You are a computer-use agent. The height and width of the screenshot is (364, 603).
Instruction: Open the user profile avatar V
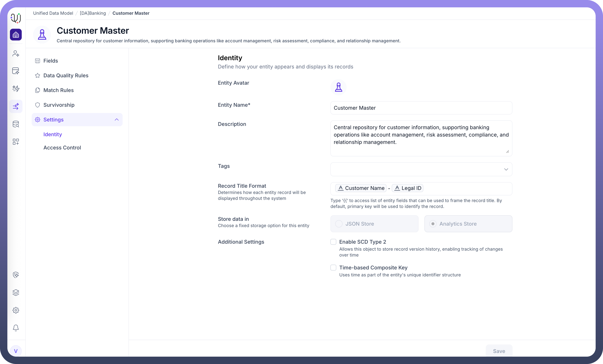16,351
